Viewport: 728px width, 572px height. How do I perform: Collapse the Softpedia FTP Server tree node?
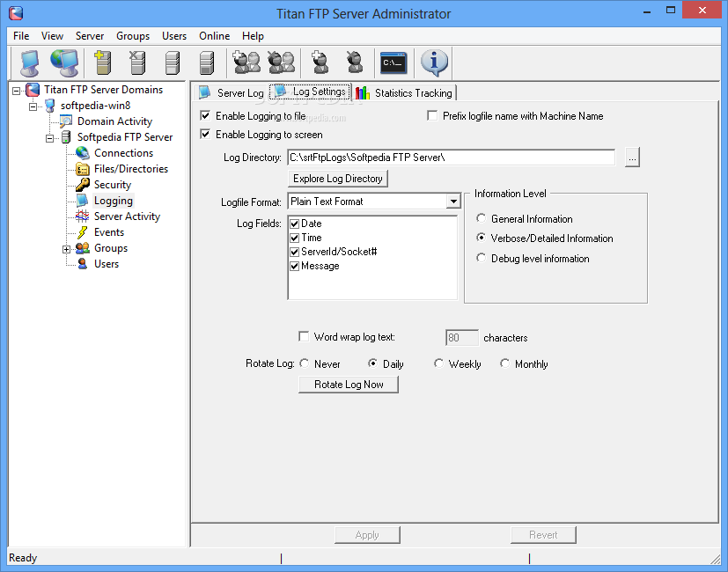pyautogui.click(x=49, y=138)
